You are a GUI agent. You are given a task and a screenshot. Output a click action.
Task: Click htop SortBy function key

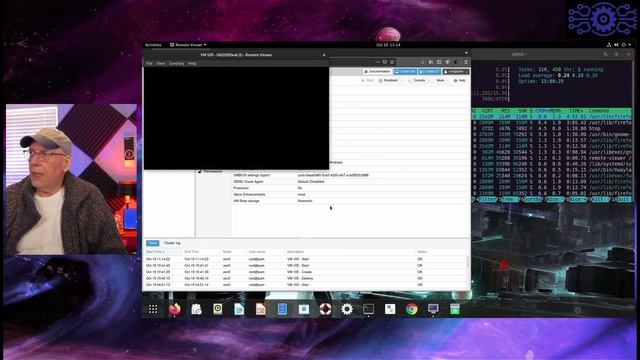[x=532, y=199]
